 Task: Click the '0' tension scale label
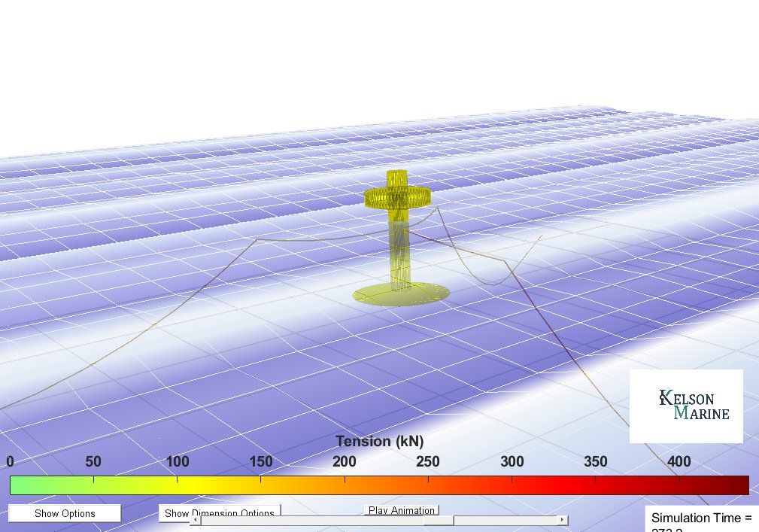[x=11, y=461]
